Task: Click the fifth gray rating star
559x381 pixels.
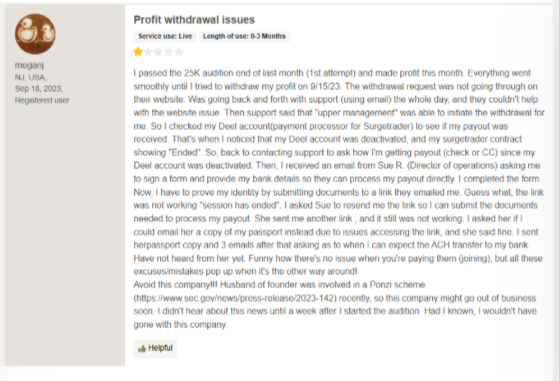Action: 179,52
